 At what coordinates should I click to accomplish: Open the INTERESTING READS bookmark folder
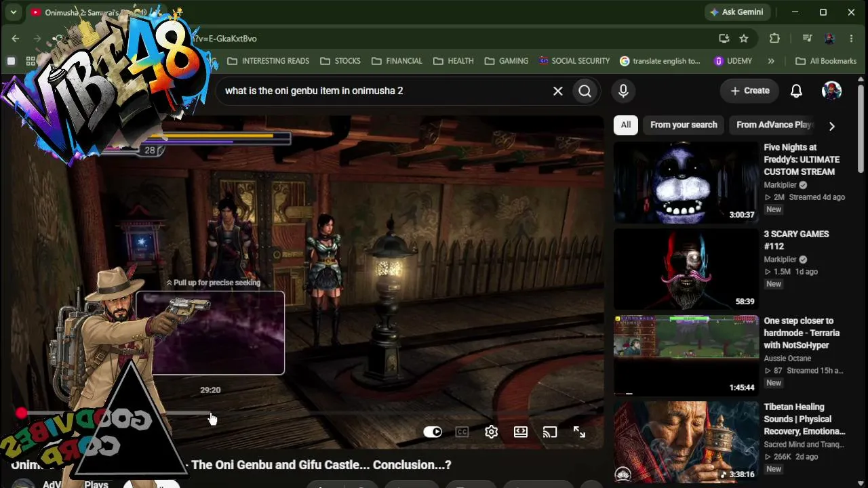(x=268, y=61)
